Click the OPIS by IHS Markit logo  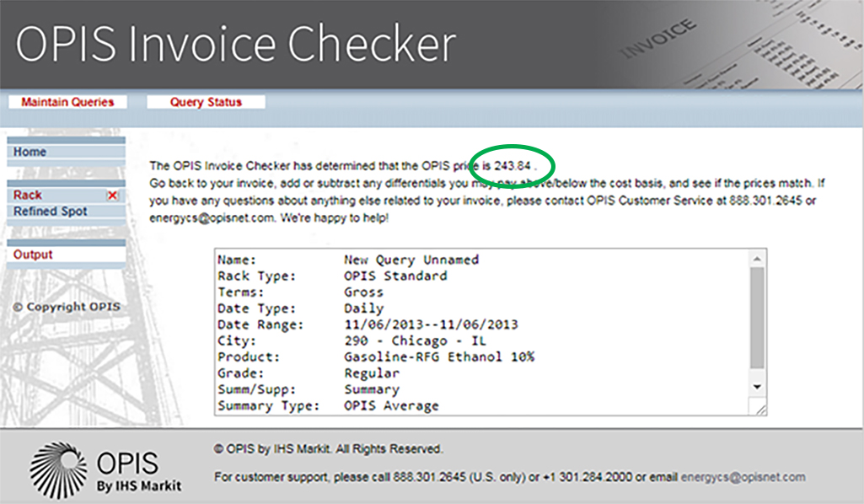point(105,469)
